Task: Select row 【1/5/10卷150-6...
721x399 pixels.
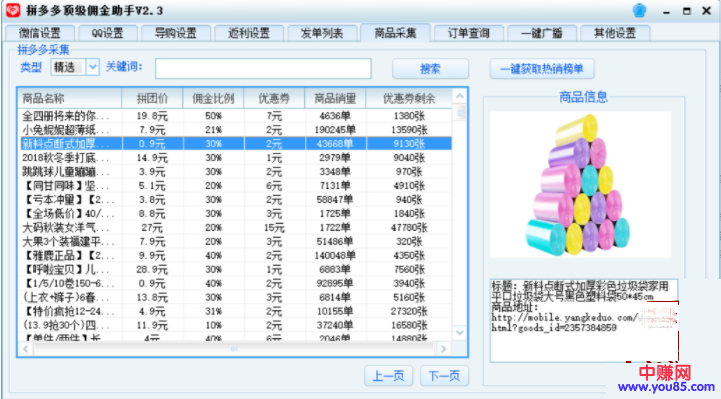Action: [x=235, y=283]
